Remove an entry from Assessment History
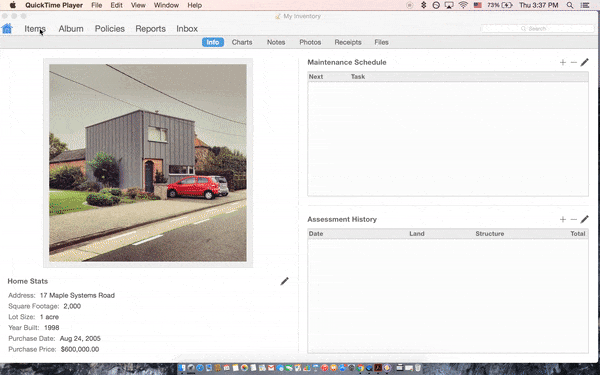The width and height of the screenshot is (600, 375). pos(573,219)
